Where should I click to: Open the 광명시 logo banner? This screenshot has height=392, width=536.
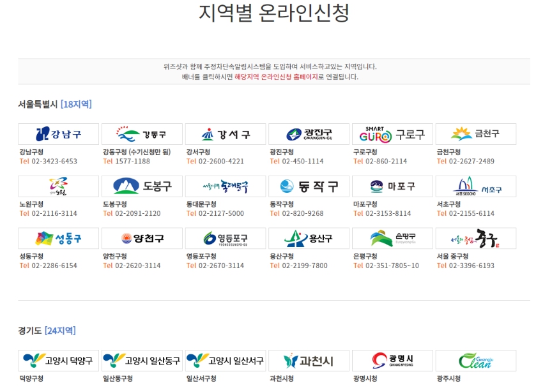(392, 361)
